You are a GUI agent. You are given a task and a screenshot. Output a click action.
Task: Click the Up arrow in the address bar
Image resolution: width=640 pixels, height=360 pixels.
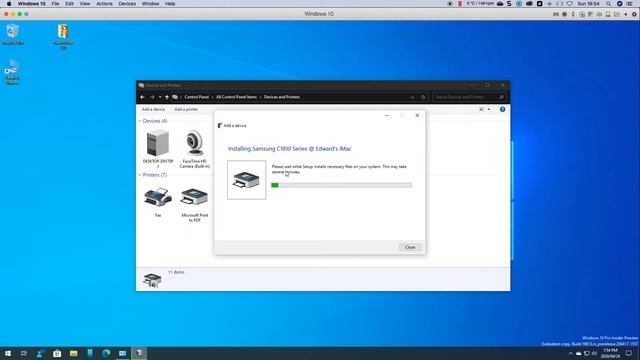point(167,97)
